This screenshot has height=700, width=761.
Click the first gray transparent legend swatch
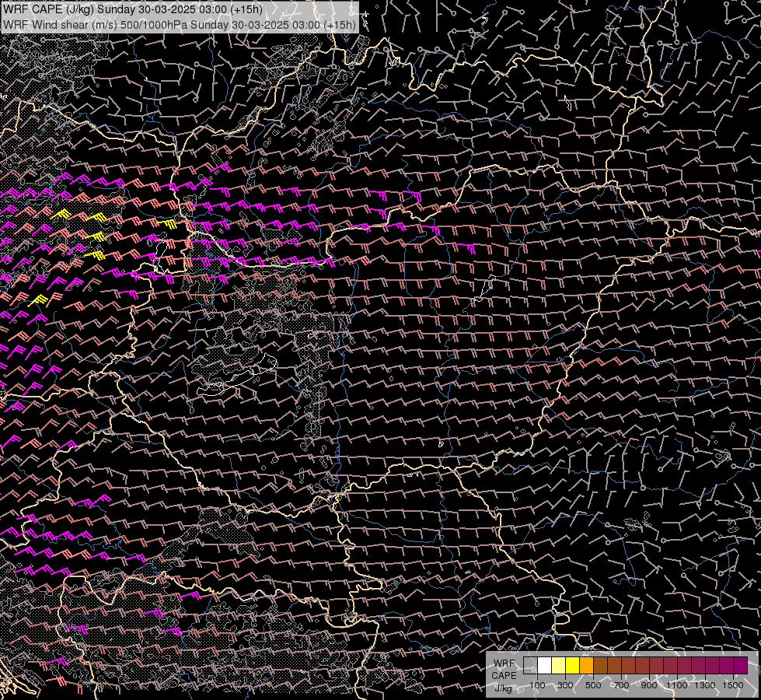[x=530, y=666]
